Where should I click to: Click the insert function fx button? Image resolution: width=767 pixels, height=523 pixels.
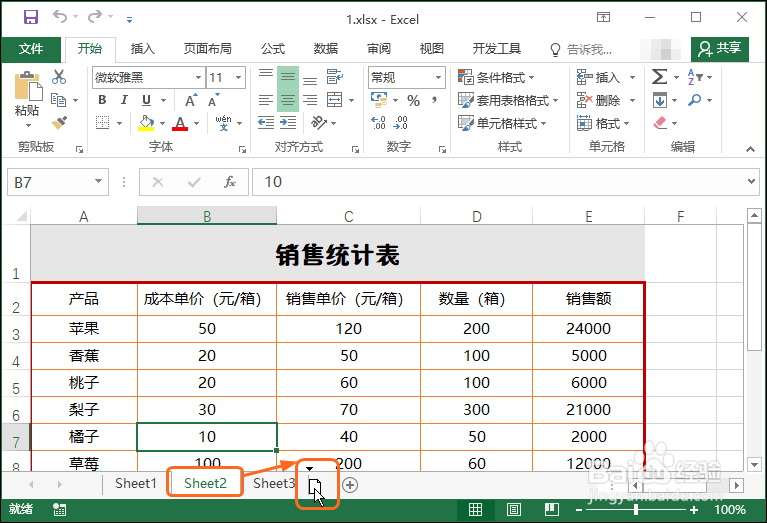click(230, 182)
